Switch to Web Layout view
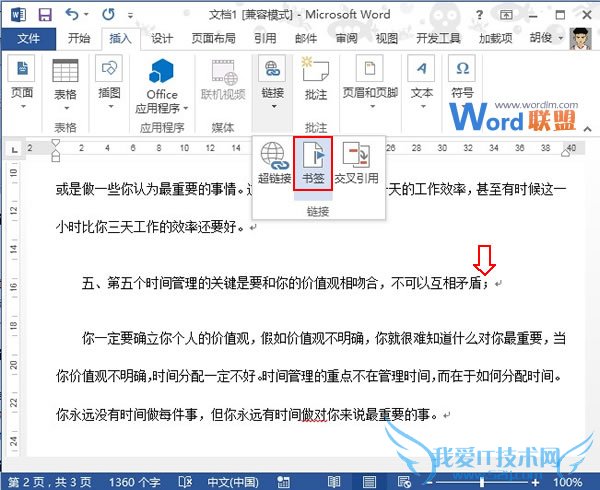This screenshot has width=600, height=490. pyautogui.click(x=404, y=482)
